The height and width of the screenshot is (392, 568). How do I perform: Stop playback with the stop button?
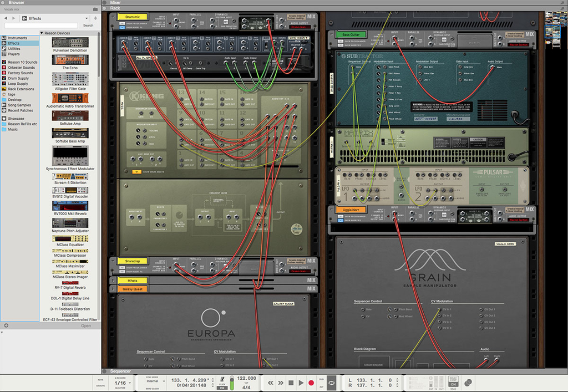point(291,383)
